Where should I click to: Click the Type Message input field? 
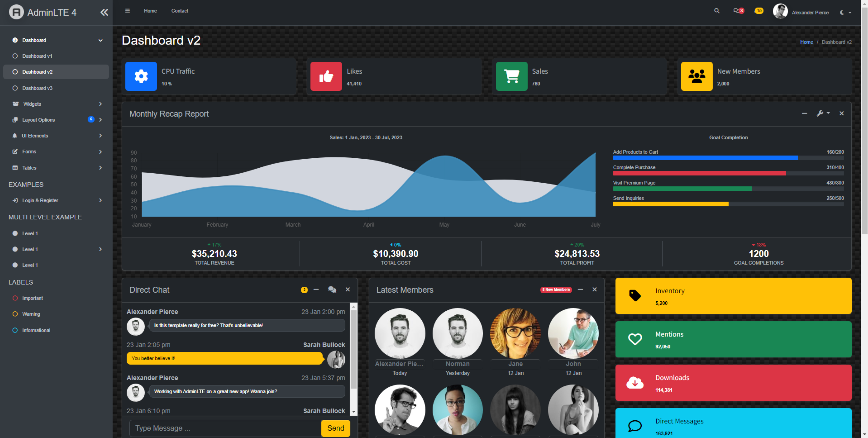[x=223, y=428]
